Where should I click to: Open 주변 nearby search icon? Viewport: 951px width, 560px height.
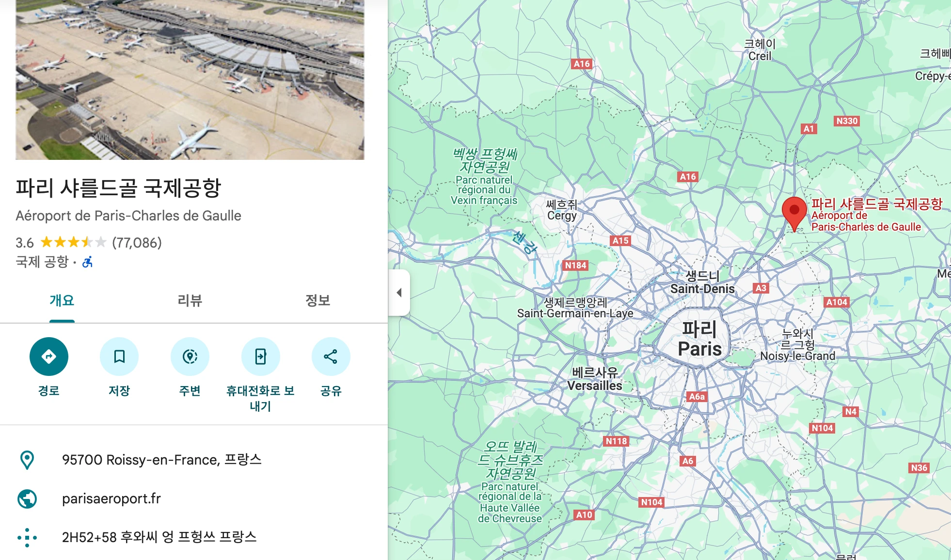(x=190, y=357)
